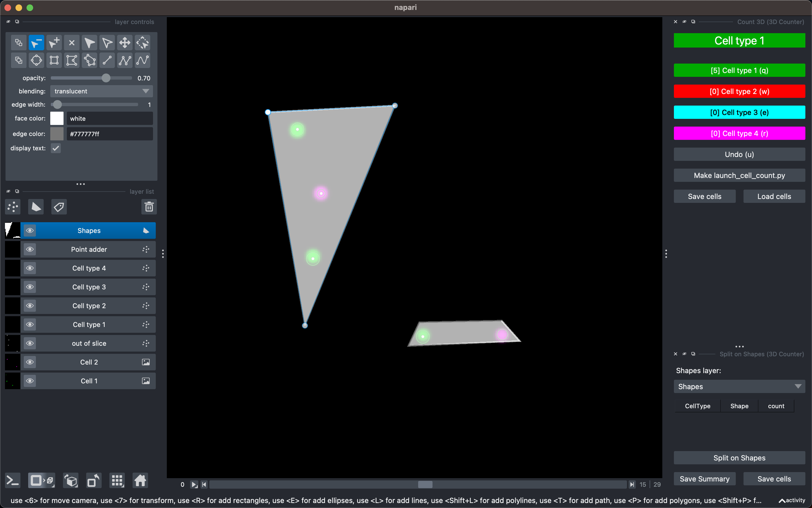Select the move shapes tool

(125, 43)
